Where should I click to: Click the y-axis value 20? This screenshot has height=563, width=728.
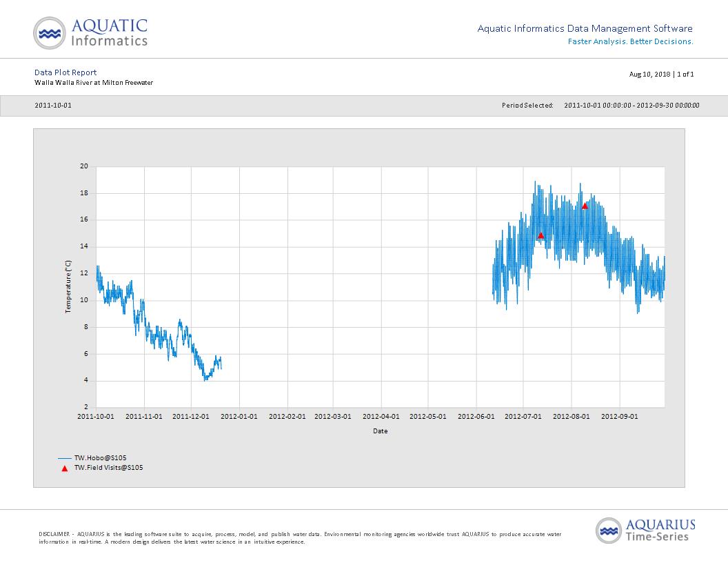coord(84,166)
